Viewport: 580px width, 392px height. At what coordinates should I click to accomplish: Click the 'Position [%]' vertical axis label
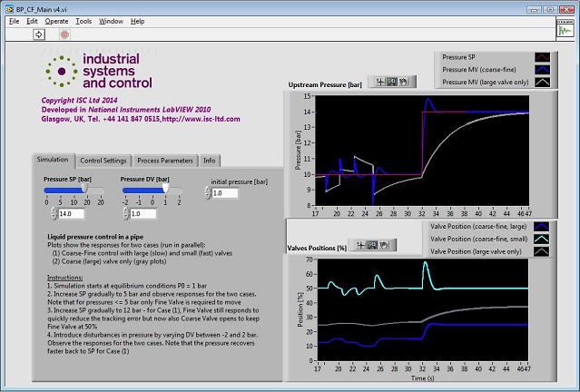point(300,310)
